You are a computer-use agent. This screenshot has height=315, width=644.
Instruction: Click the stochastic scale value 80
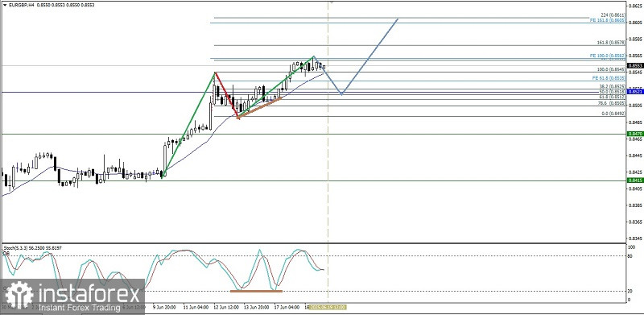click(x=631, y=255)
